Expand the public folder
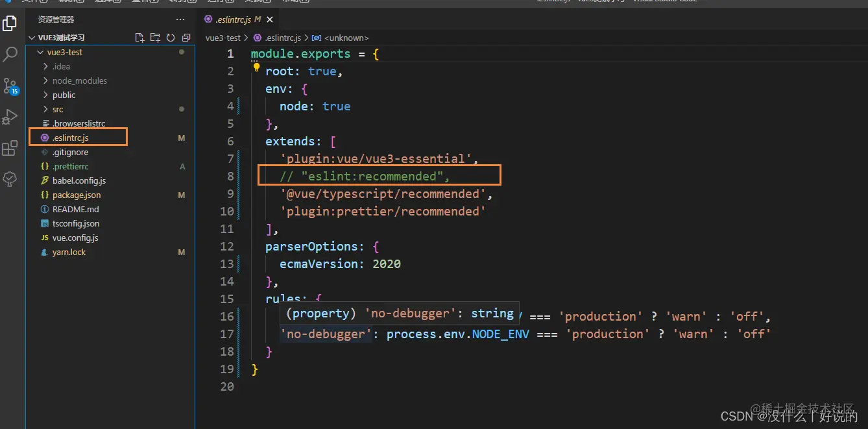Viewport: 868px width, 429px height. (x=45, y=95)
